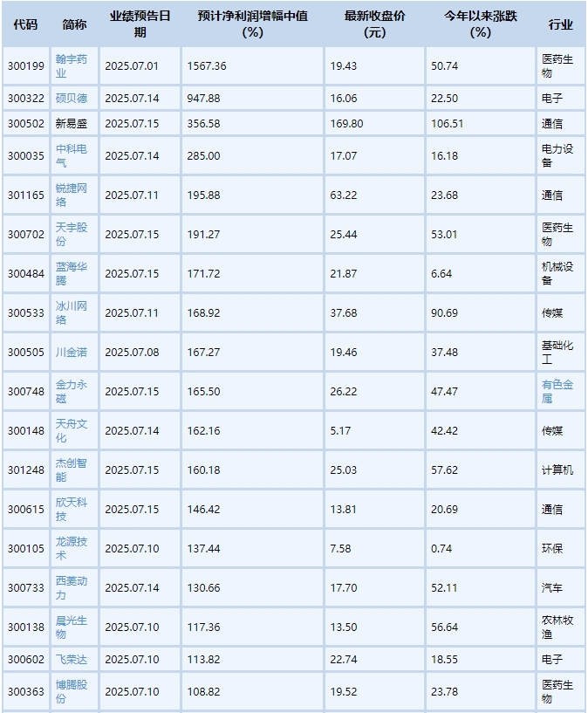Click the 预计净利润增幅中值 column header
Image resolution: width=588 pixels, height=713 pixels.
pos(253,24)
